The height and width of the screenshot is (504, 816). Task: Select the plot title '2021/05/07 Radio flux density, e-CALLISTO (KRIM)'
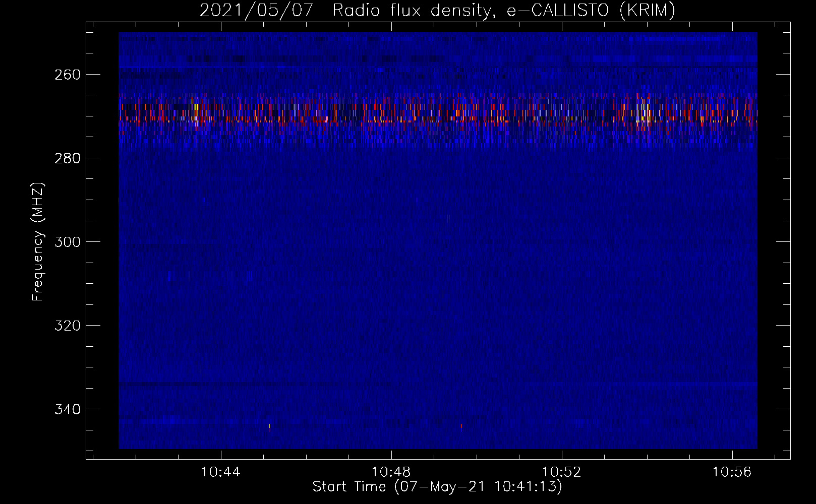(437, 10)
